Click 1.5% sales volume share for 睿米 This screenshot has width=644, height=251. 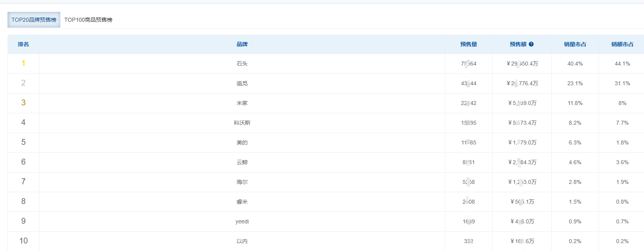tap(575, 202)
